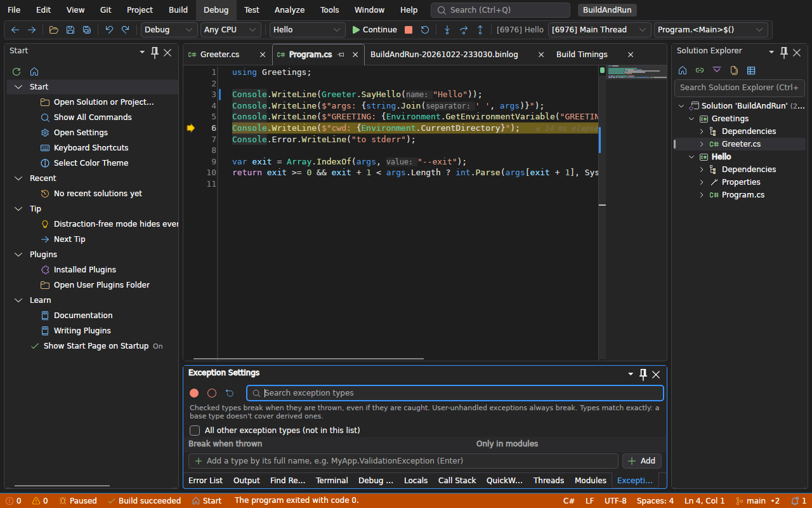Focus the Search exception types field

pyautogui.click(x=455, y=393)
